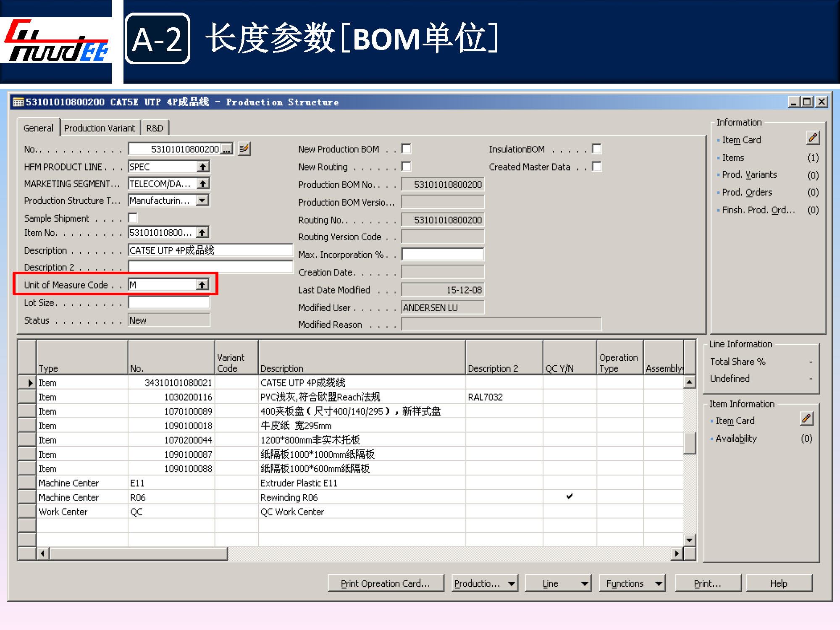Tick the New Routing checkbox
Image resolution: width=840 pixels, height=630 pixels.
[406, 166]
